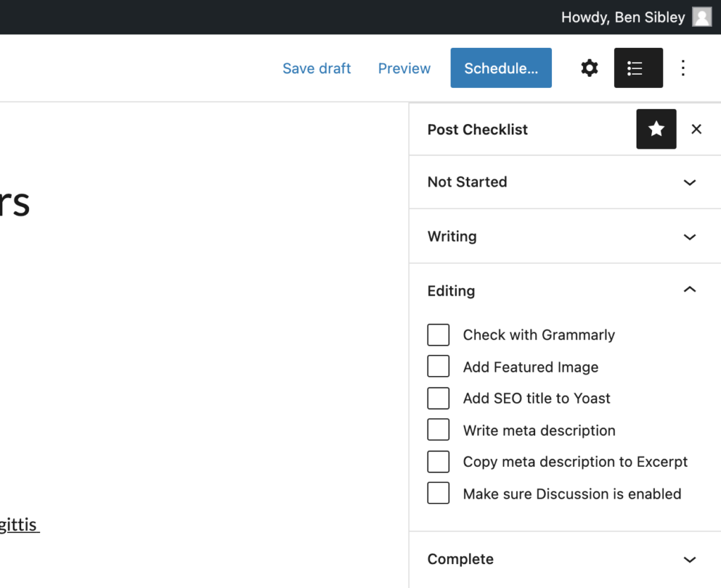This screenshot has height=588, width=721.
Task: Click the Make sure Discussion is enabled label
Action: (572, 494)
